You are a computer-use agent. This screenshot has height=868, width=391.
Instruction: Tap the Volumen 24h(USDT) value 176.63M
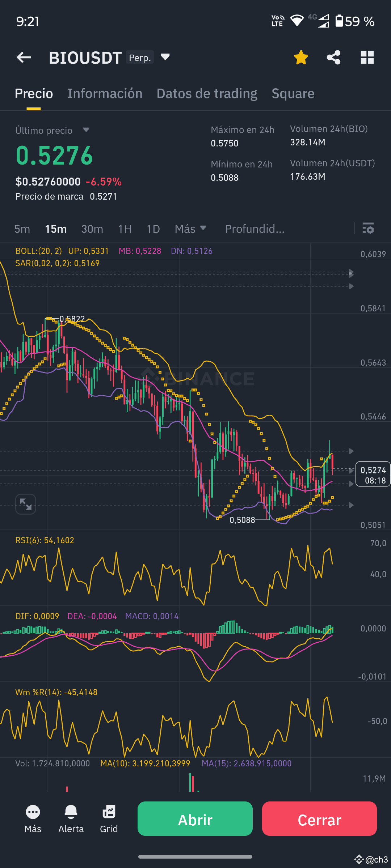pos(307,176)
